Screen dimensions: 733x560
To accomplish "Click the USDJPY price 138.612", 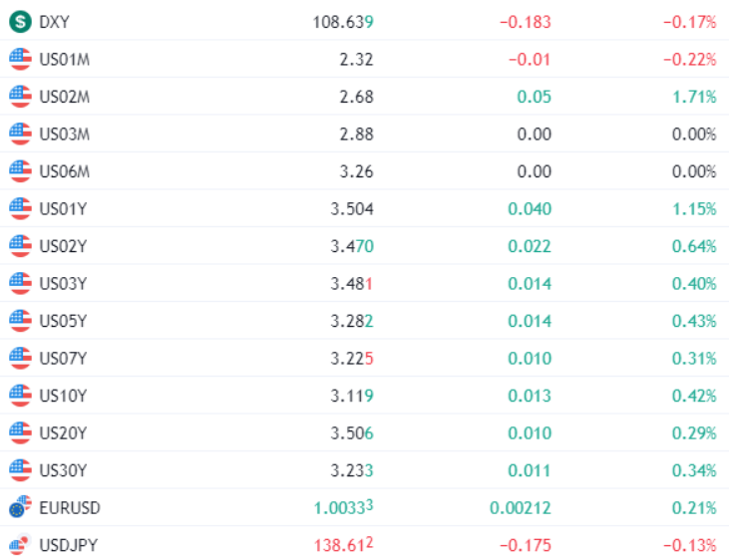I will coord(344,545).
